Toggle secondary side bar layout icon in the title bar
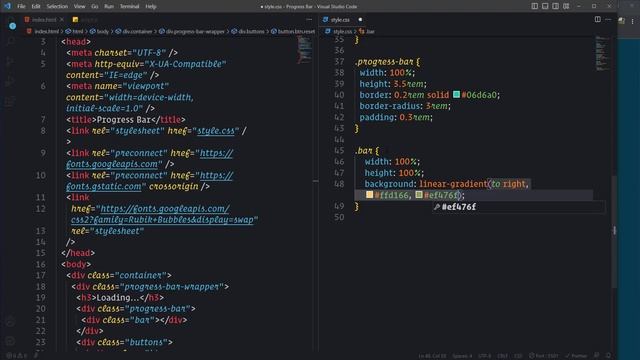This screenshot has height=360, width=640. pyautogui.click(x=556, y=6)
